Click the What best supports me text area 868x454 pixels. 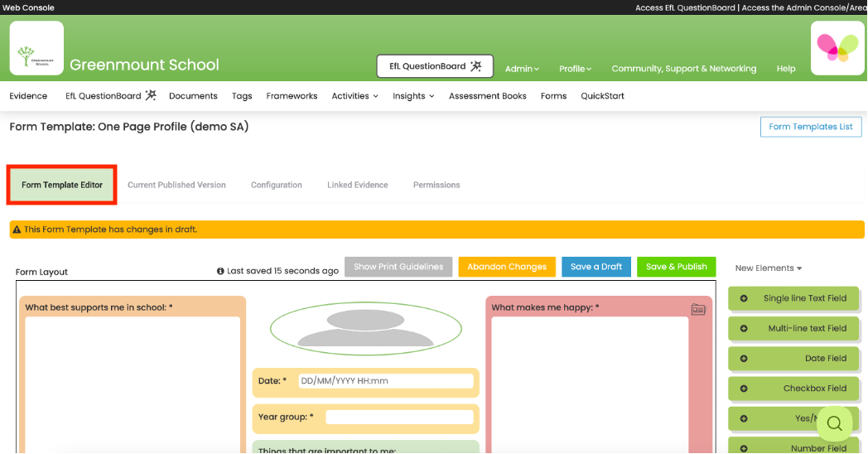[x=133, y=384]
